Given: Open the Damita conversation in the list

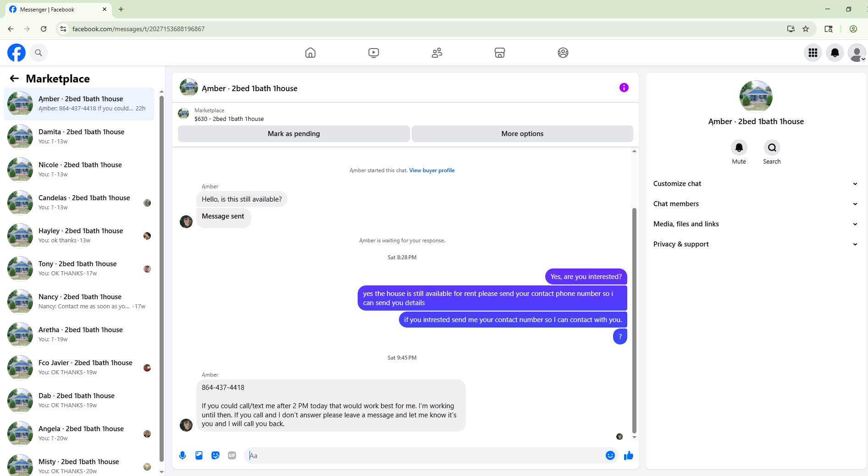Looking at the screenshot, I should tap(79, 137).
